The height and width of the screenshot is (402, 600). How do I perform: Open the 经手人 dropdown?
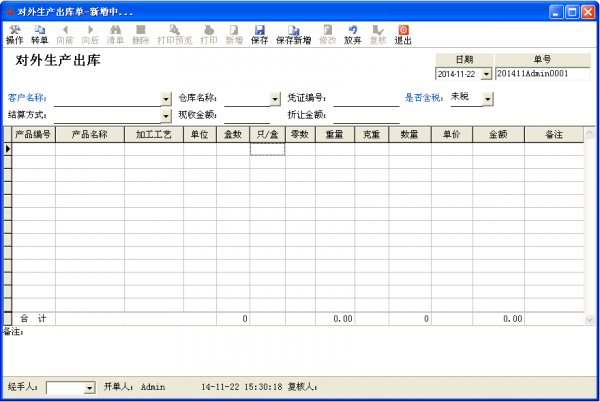(x=89, y=387)
